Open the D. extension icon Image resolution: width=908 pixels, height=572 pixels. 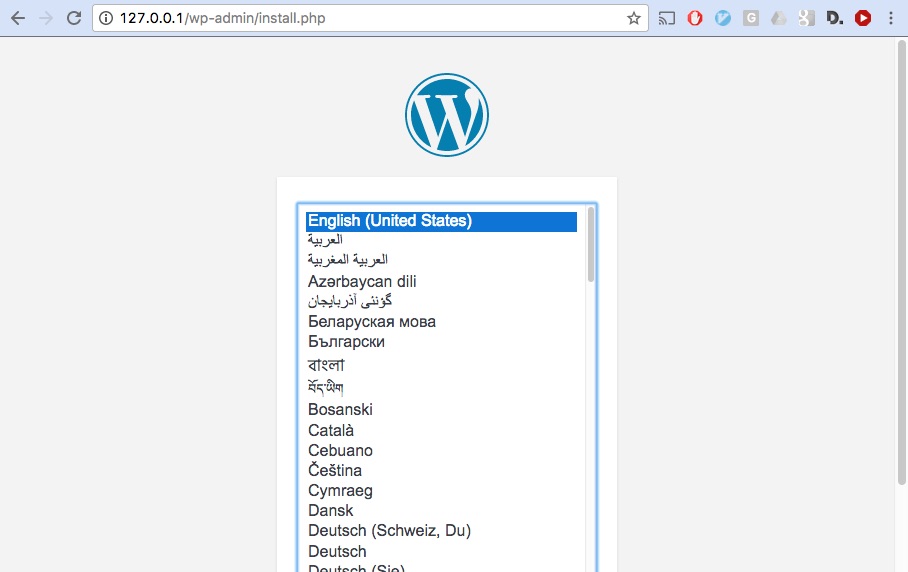pyautogui.click(x=834, y=19)
